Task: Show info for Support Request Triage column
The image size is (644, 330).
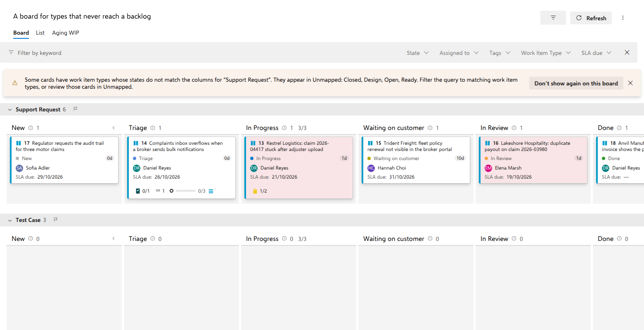Action: (153, 128)
